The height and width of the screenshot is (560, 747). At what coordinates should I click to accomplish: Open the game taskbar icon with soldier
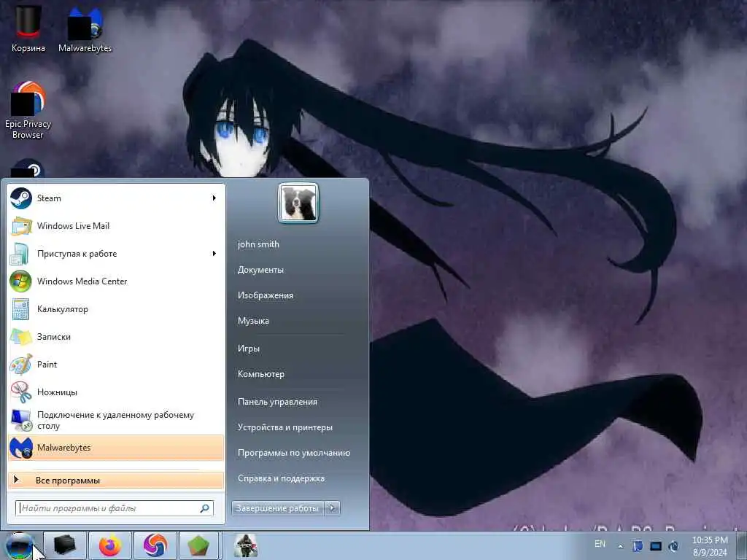246,545
